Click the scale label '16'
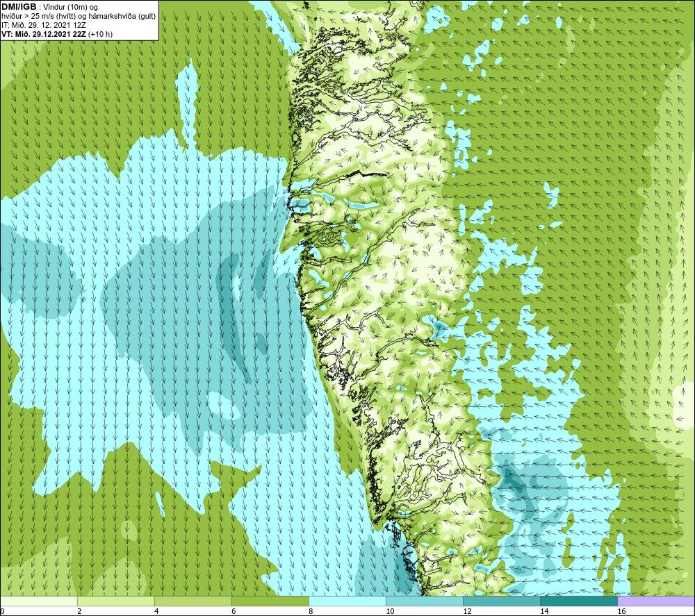 (x=621, y=612)
